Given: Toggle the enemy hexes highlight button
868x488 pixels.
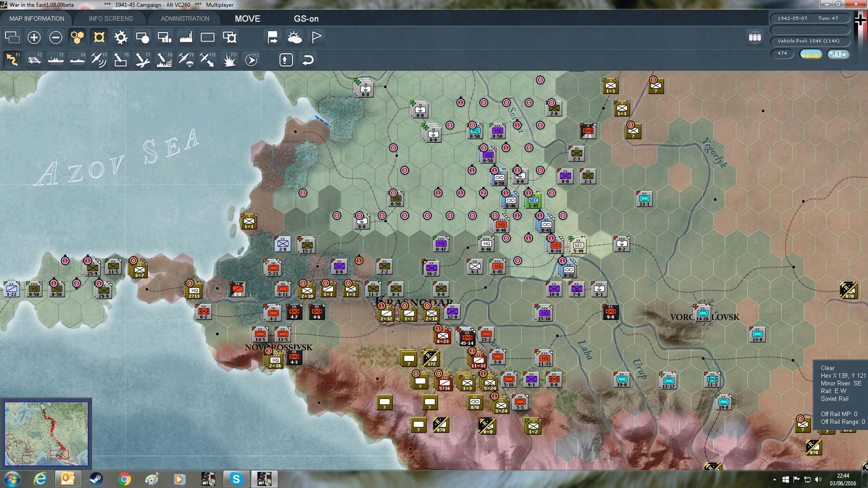Looking at the screenshot, I should tap(99, 38).
